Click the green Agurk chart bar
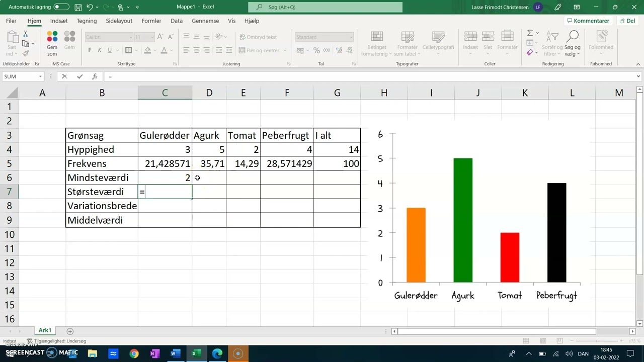 (x=463, y=220)
